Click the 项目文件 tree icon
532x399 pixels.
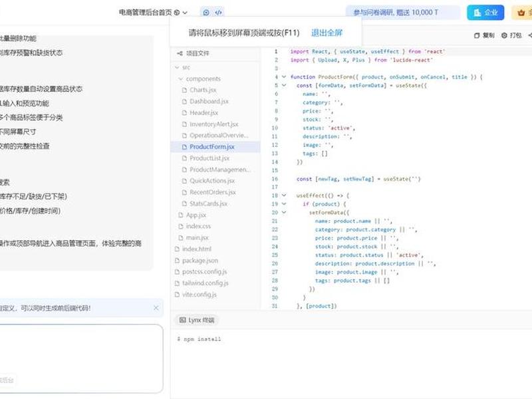pos(180,53)
